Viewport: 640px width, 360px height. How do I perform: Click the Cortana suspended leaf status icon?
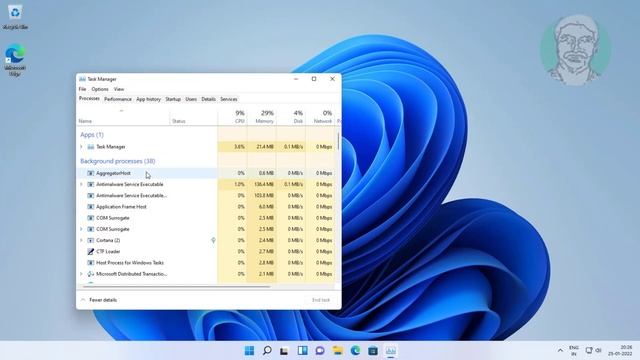tap(213, 240)
